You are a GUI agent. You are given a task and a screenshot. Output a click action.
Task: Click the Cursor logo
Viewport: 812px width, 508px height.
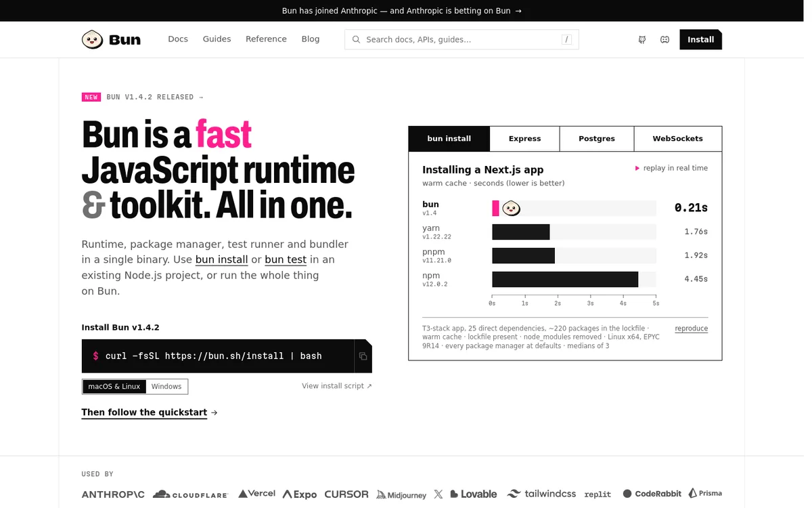click(346, 494)
